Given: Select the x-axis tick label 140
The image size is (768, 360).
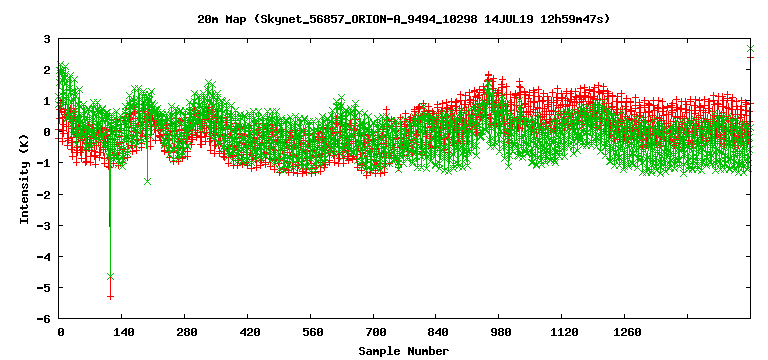Looking at the screenshot, I should (x=123, y=333).
